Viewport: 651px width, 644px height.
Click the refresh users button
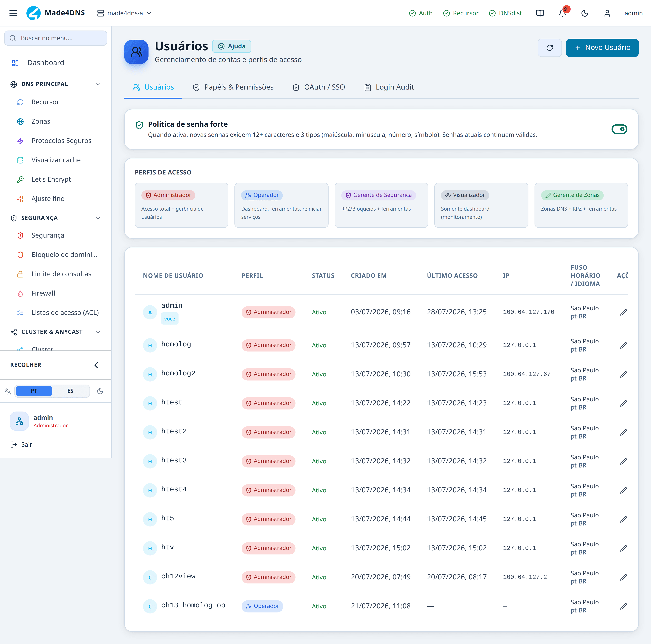(550, 48)
